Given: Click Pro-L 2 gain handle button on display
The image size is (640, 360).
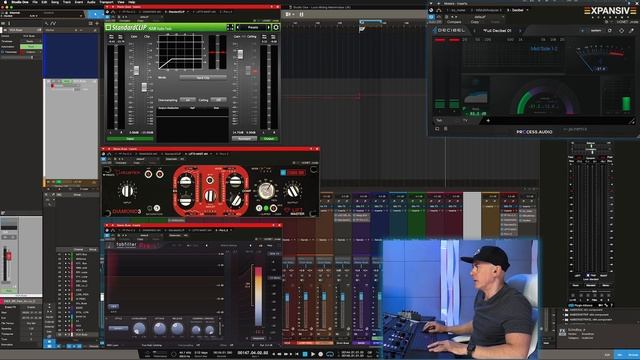Looking at the screenshot, I should click(113, 306).
